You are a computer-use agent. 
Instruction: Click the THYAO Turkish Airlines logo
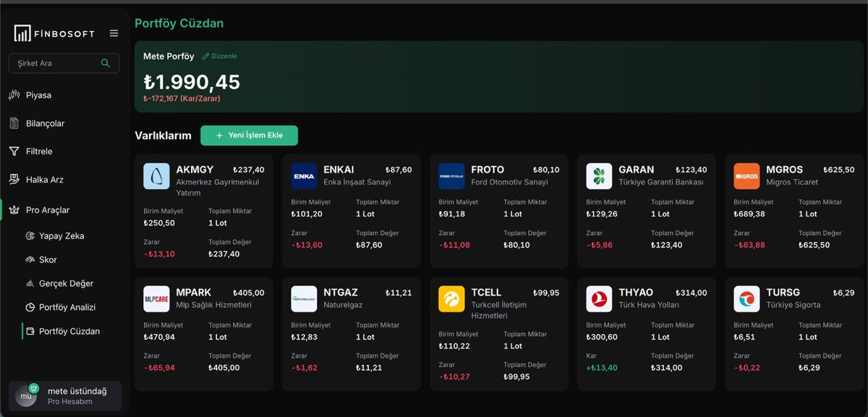tap(600, 299)
